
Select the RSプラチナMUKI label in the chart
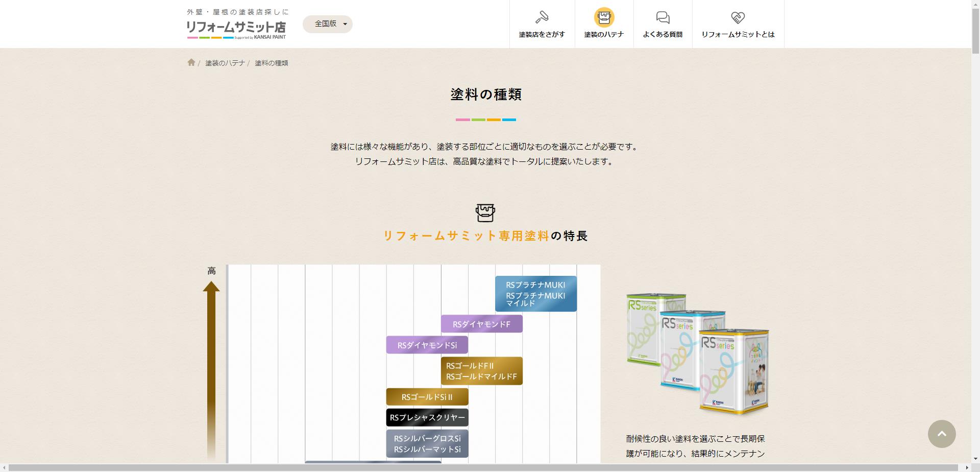tap(535, 293)
